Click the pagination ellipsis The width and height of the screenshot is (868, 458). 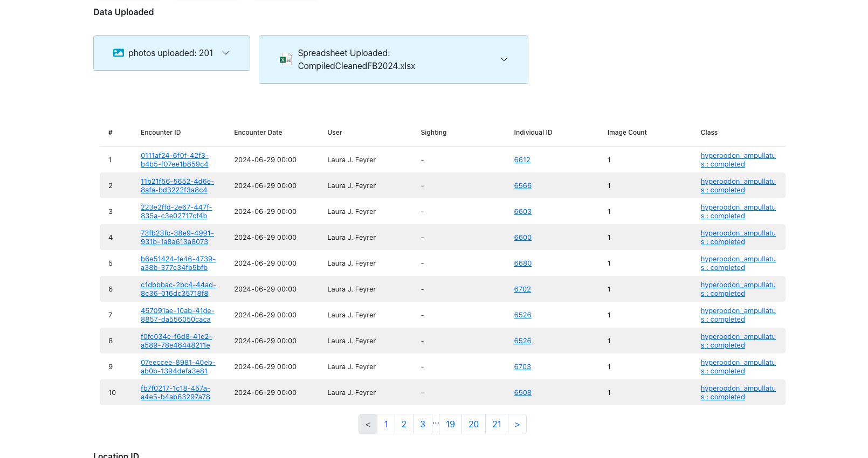tap(436, 423)
